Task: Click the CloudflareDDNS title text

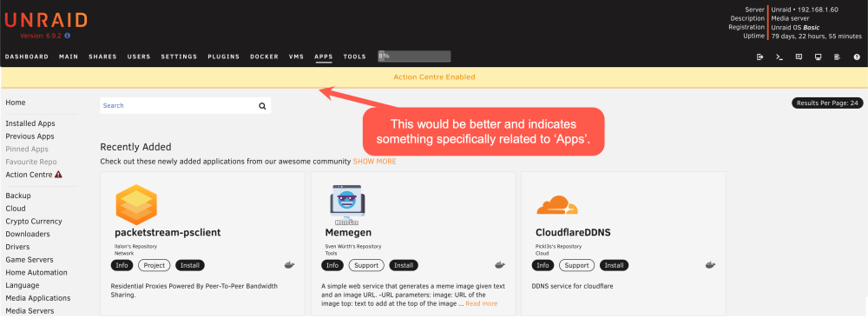Action: point(574,232)
